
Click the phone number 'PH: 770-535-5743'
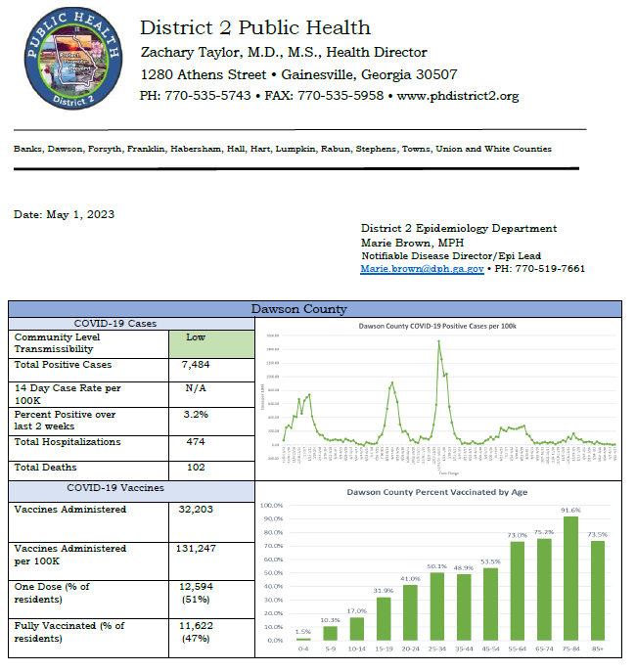[x=195, y=95]
